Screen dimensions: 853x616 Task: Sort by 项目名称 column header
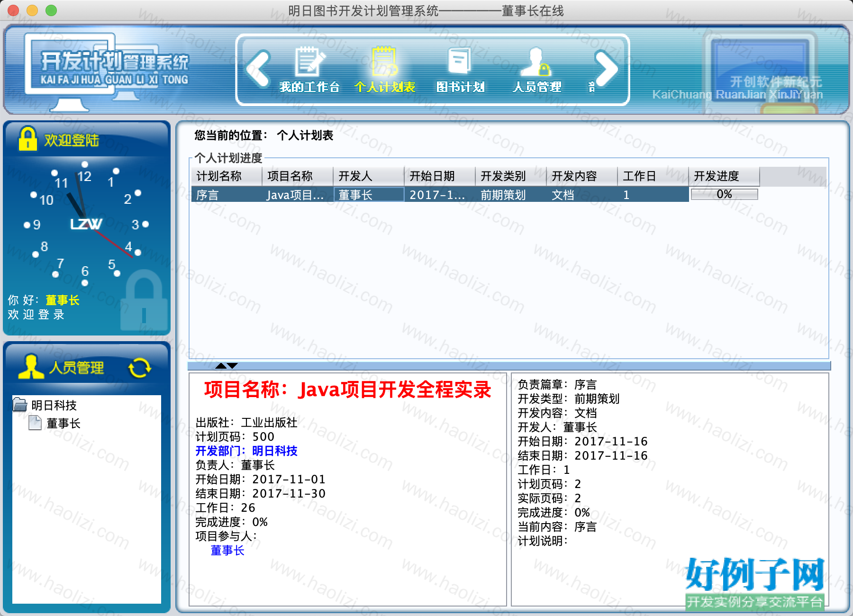pos(298,176)
